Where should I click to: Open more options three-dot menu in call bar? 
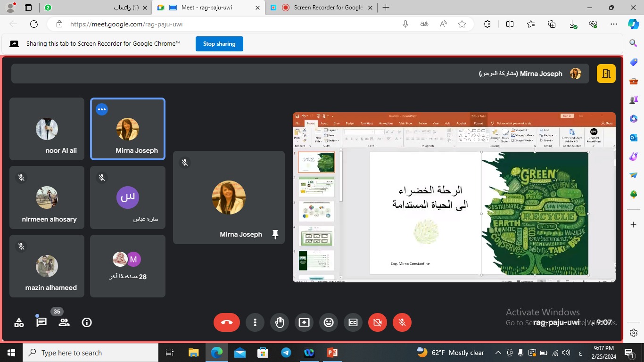click(x=255, y=322)
